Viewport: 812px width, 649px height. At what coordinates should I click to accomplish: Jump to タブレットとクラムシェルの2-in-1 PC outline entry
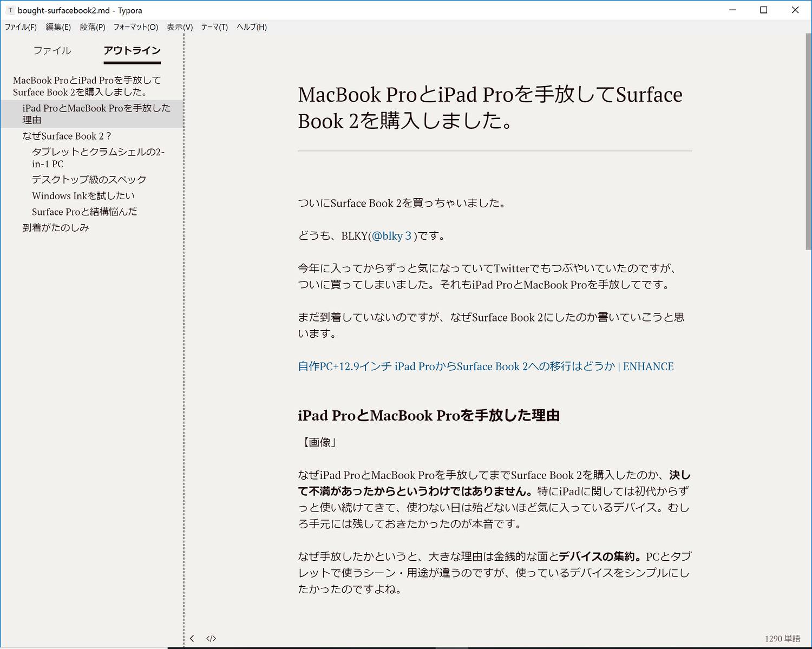tap(98, 158)
